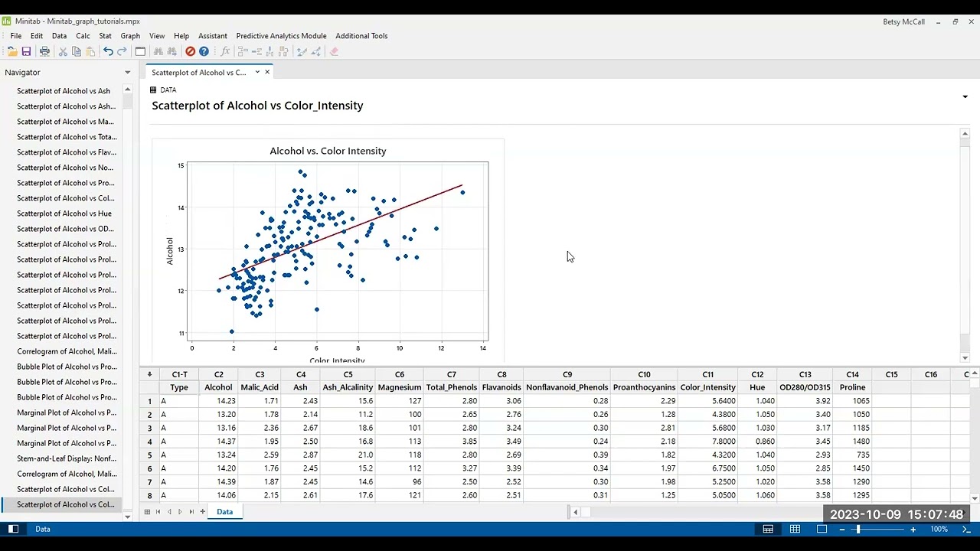980x551 pixels.
Task: Open command line pane icon at status bar end
Action: (x=966, y=529)
